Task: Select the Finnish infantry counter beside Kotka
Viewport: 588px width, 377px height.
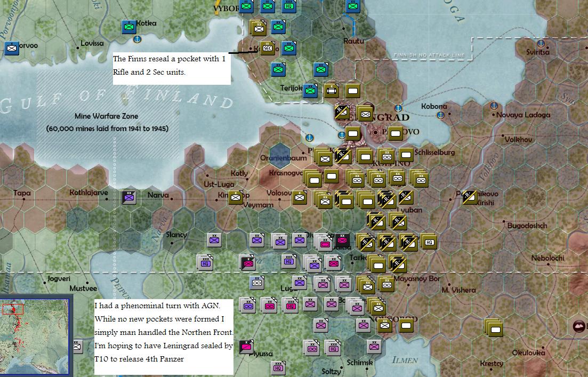Action: (x=128, y=27)
